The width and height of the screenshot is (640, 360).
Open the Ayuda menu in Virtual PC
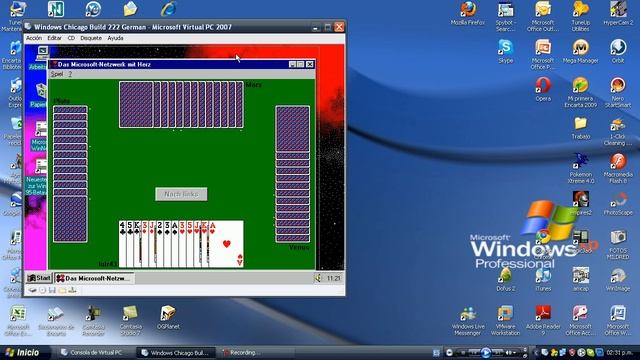(115, 38)
